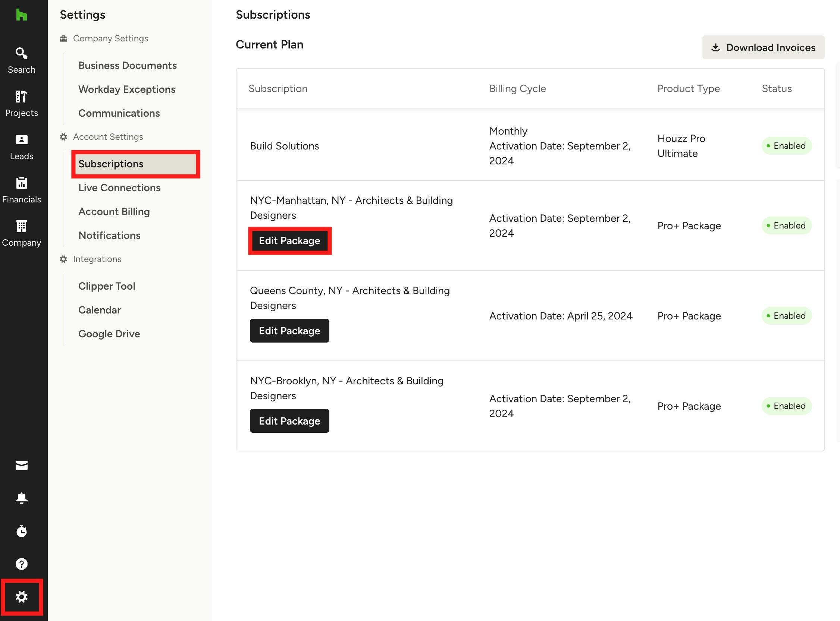Open Account Billing settings
This screenshot has width=840, height=621.
click(x=114, y=212)
